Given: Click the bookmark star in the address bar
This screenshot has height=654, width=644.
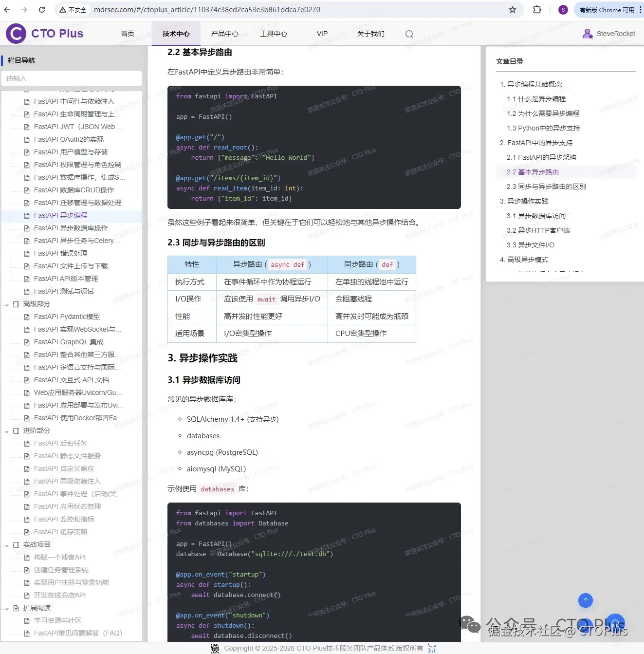Looking at the screenshot, I should (x=514, y=10).
